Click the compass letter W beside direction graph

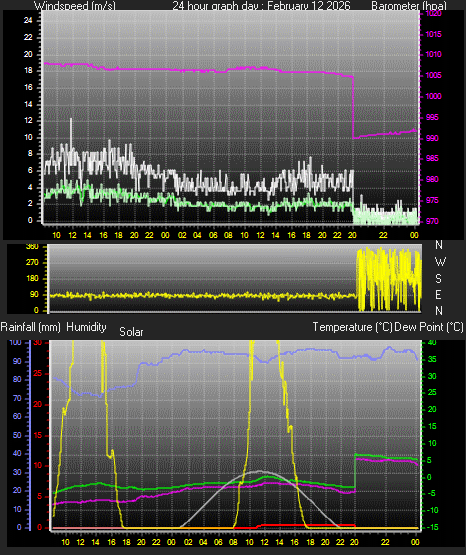point(440,262)
